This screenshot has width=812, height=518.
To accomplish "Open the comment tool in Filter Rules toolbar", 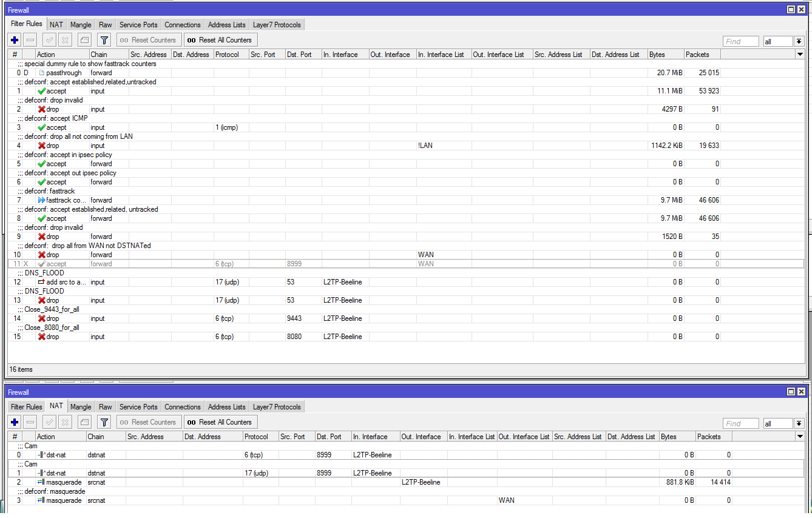I will (x=85, y=40).
